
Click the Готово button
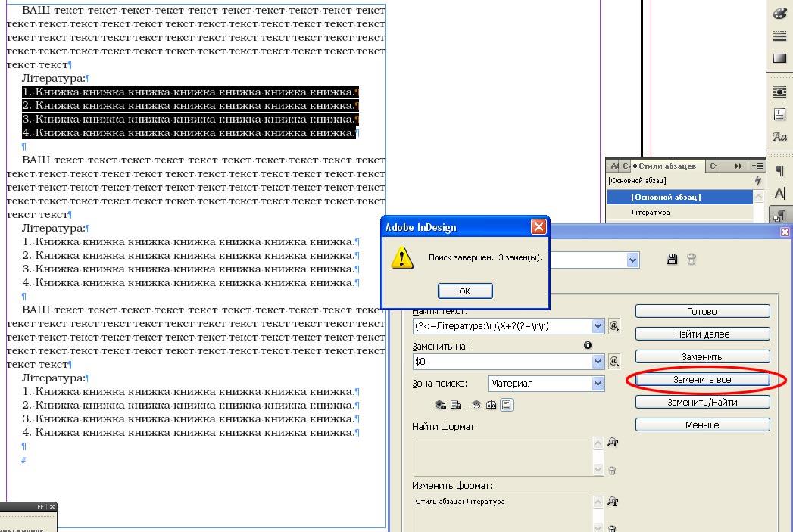click(702, 311)
